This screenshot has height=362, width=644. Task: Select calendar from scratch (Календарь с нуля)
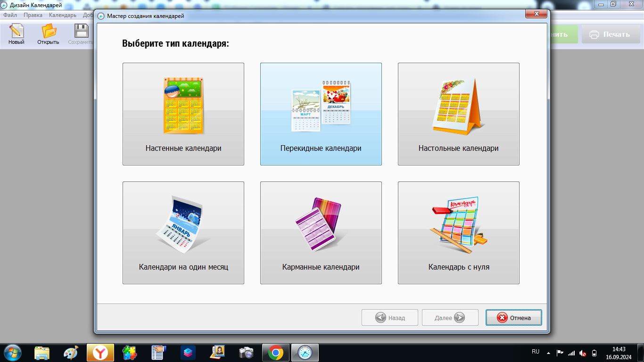[x=458, y=233]
